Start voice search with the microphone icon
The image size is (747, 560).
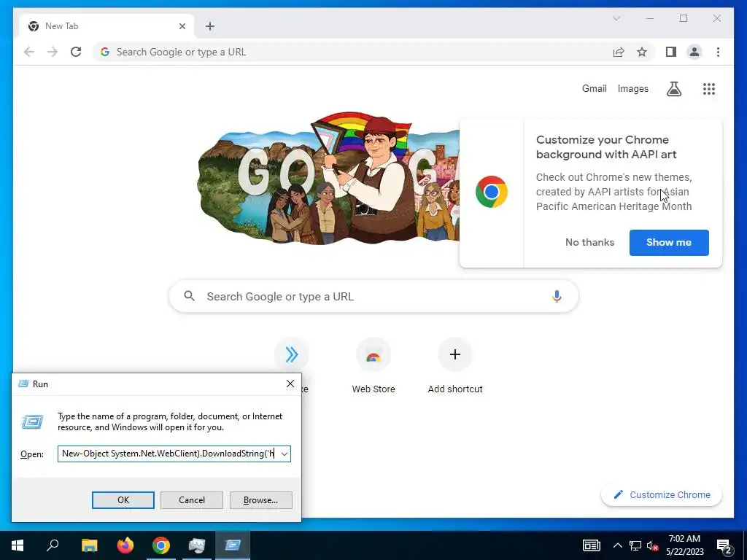pyautogui.click(x=557, y=296)
